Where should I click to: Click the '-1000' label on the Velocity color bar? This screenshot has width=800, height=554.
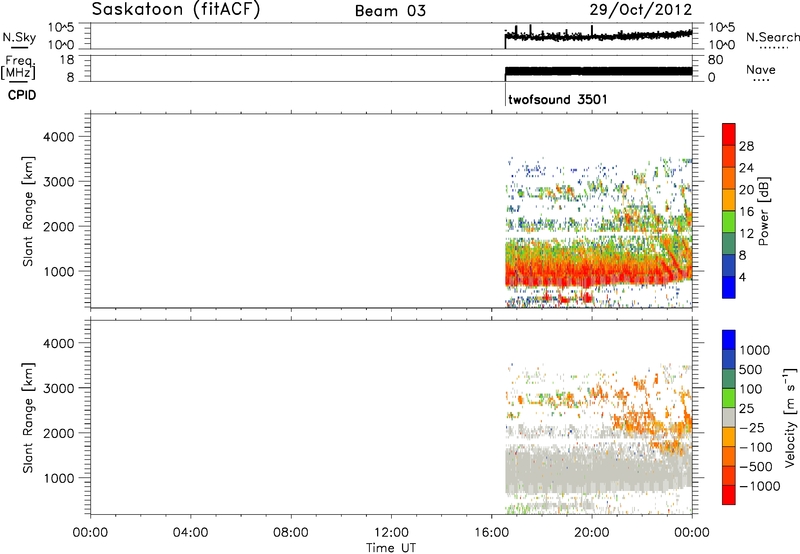(x=759, y=486)
